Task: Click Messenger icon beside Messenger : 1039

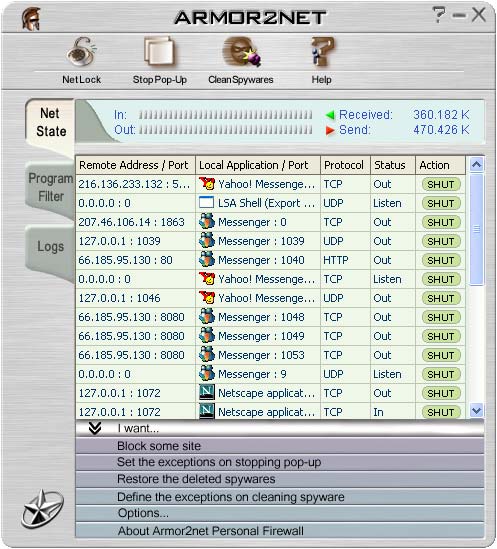Action: pos(206,241)
